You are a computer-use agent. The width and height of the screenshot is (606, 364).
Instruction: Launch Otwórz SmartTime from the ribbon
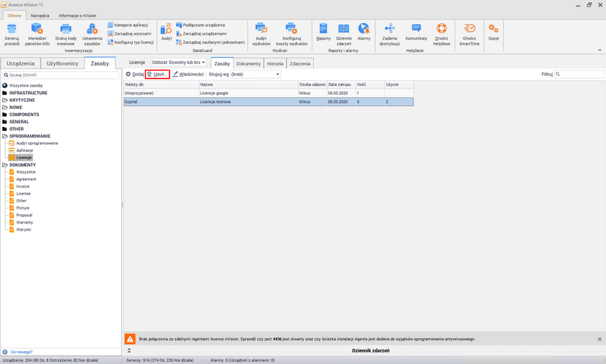[x=469, y=29]
